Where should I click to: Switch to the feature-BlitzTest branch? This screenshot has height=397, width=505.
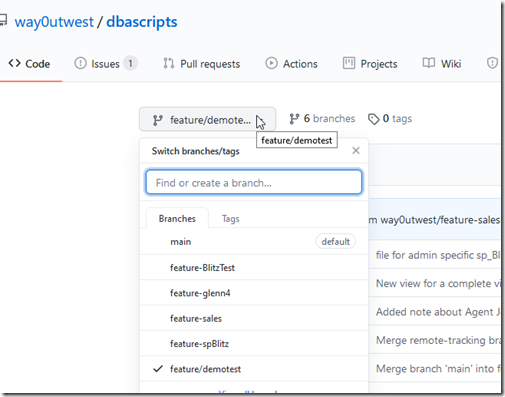point(254,268)
